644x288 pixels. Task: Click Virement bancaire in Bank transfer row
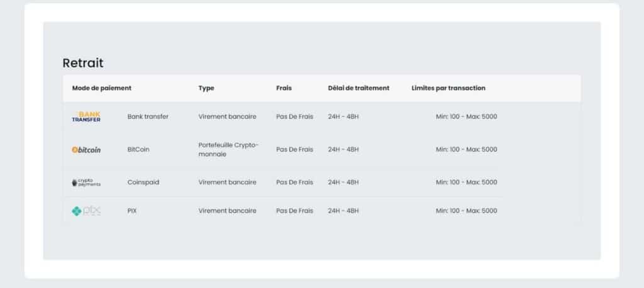[x=227, y=117]
